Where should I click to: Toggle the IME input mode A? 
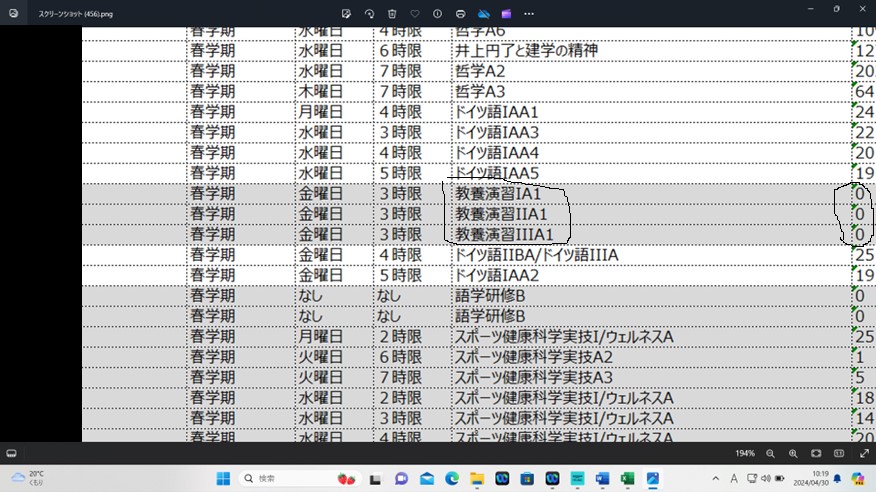pos(734,479)
